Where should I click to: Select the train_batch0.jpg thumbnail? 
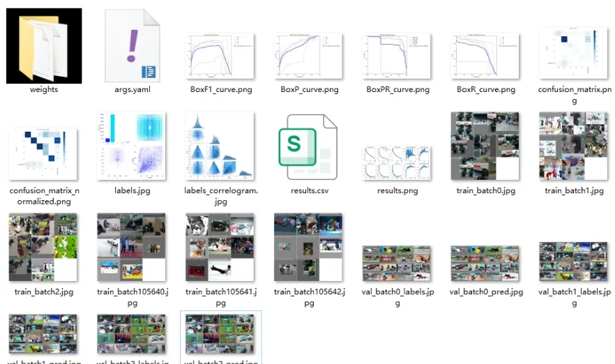485,146
